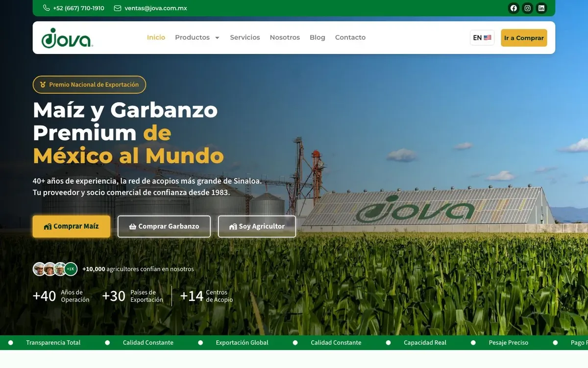Click the '+30 Países de Exportación' stat
The height and width of the screenshot is (368, 588).
pos(133,296)
